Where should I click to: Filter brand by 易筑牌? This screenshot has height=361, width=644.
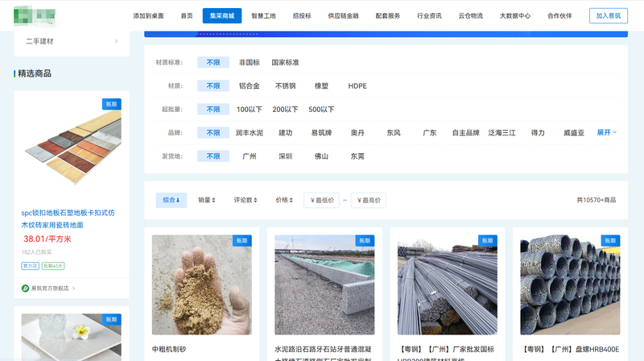321,133
